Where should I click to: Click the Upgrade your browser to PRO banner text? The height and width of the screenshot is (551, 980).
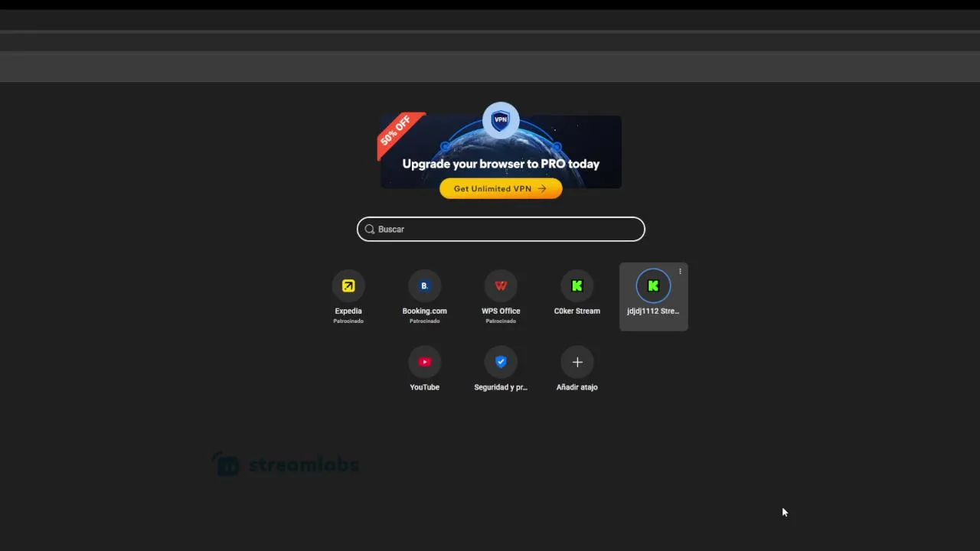[x=501, y=164]
